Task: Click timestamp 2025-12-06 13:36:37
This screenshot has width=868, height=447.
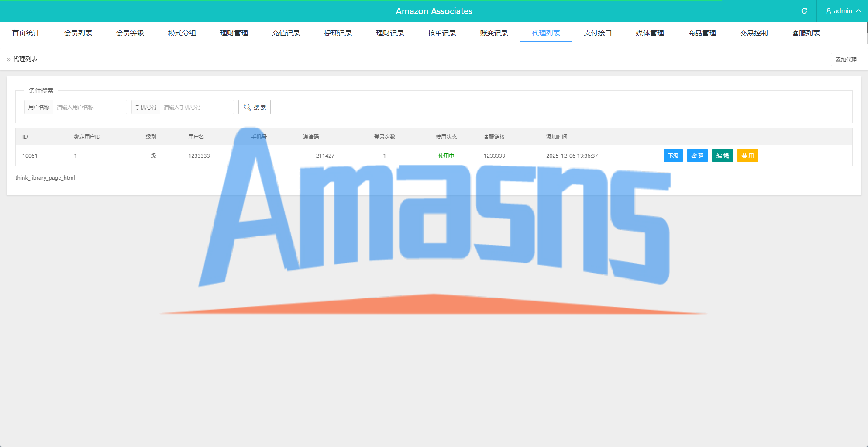Action: pyautogui.click(x=572, y=156)
